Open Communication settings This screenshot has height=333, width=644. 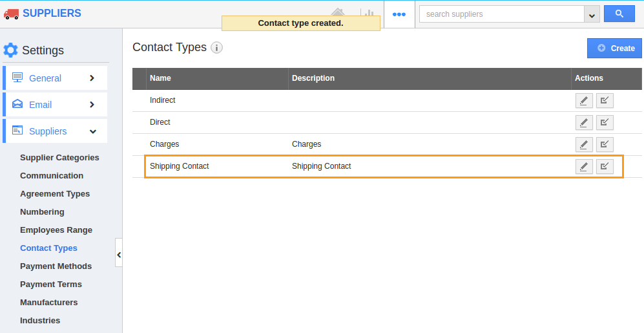pyautogui.click(x=52, y=175)
